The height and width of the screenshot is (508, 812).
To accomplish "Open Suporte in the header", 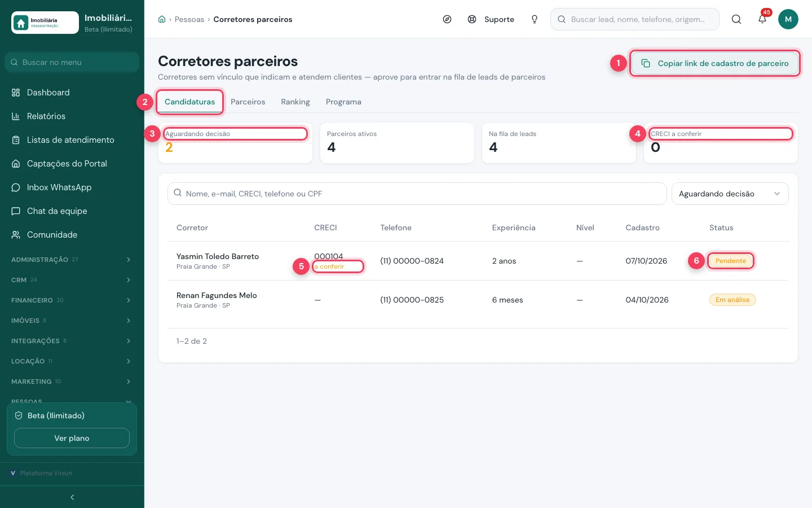I will 491,19.
